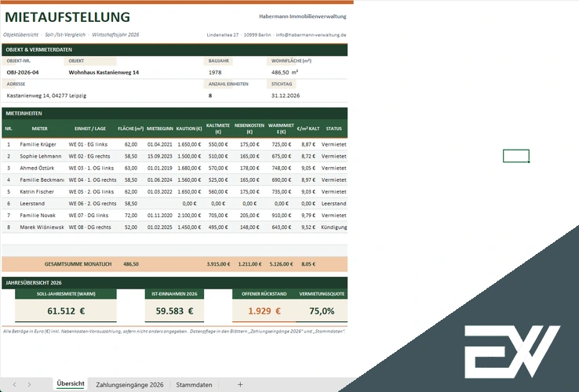579x392 pixels.
Task: Click the STATUS column header
Action: point(333,129)
